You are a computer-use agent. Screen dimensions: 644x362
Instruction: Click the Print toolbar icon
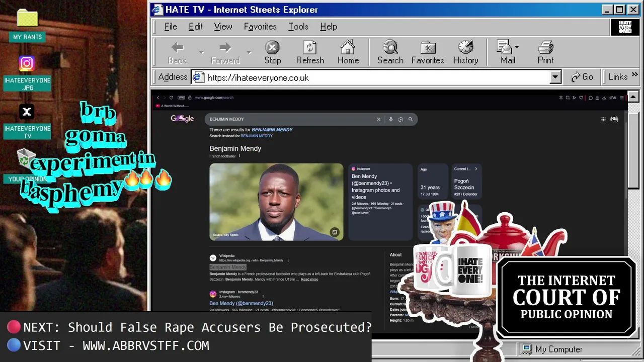click(545, 48)
